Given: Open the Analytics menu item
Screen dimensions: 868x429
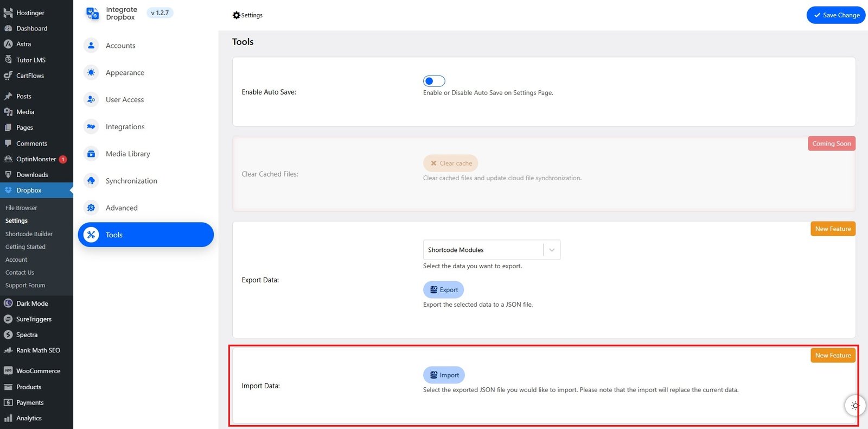Looking at the screenshot, I should [36, 418].
